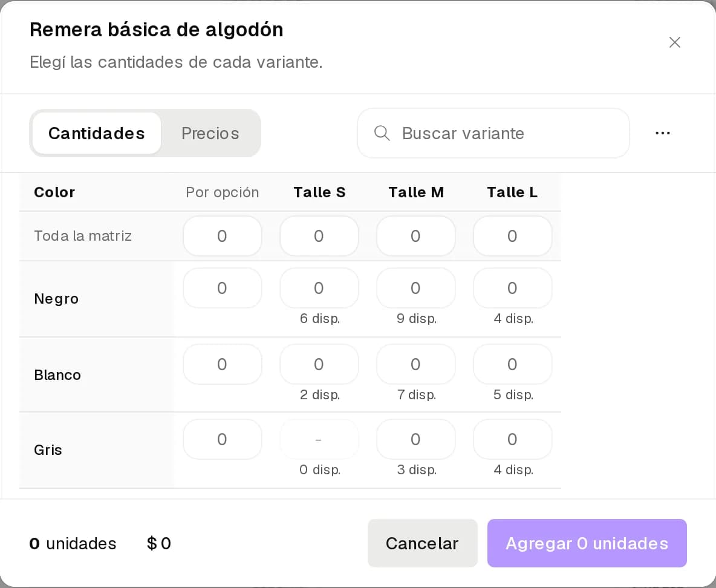Screen dimensions: 716x588
Task: Select Negro Talle S quantity field
Action: [x=319, y=288]
